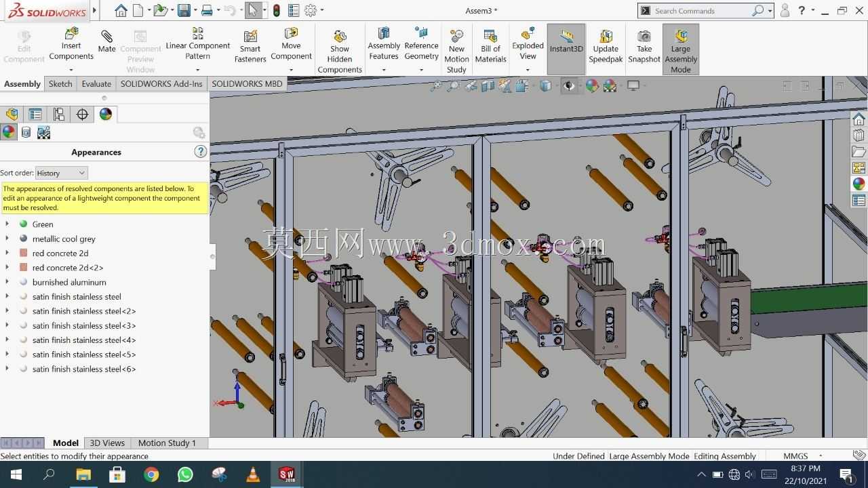The height and width of the screenshot is (488, 868).
Task: Switch to the Evaluate tab
Action: pos(96,84)
